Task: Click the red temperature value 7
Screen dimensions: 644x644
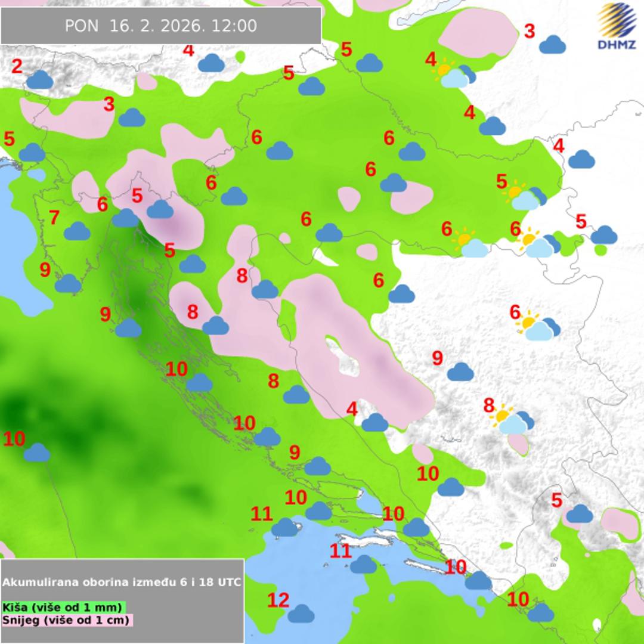Action: click(54, 218)
